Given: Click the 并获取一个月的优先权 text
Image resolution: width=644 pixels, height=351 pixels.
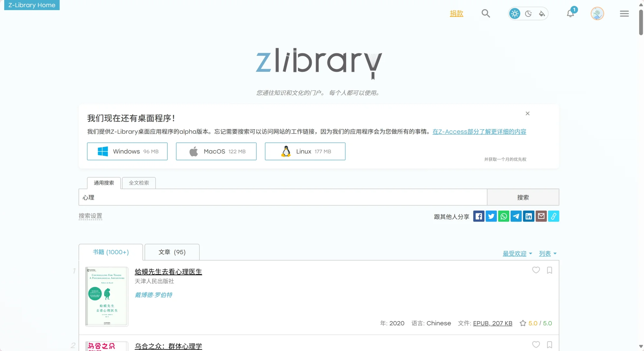Looking at the screenshot, I should click(505, 159).
